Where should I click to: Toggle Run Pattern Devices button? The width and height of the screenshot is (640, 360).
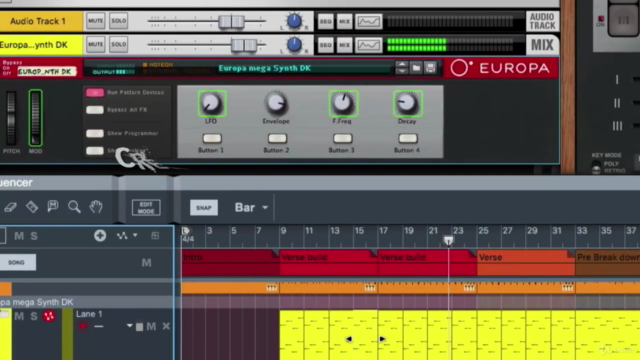95,93
